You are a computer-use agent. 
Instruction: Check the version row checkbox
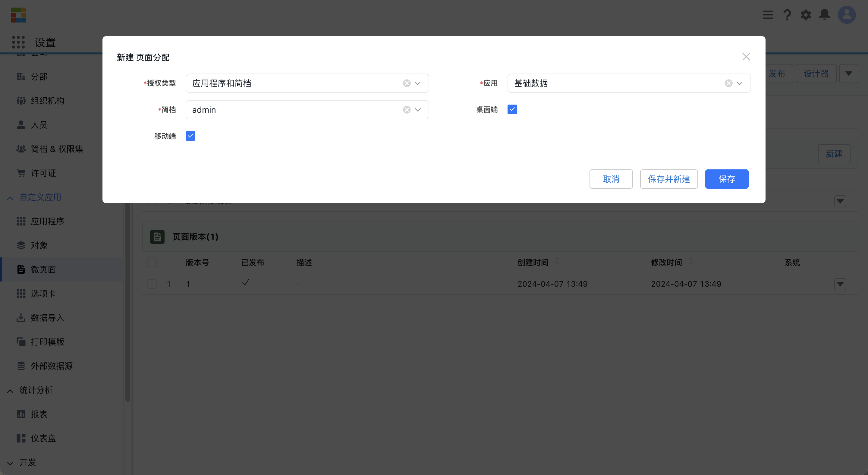tap(152, 284)
